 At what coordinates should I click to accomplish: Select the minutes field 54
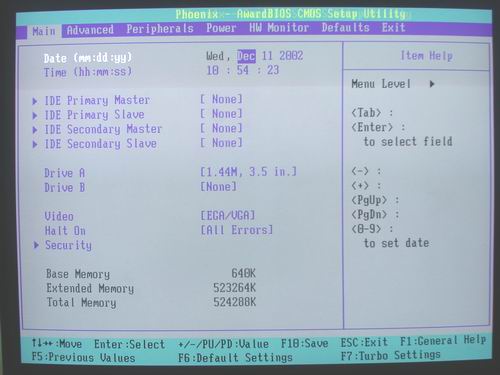coord(243,70)
